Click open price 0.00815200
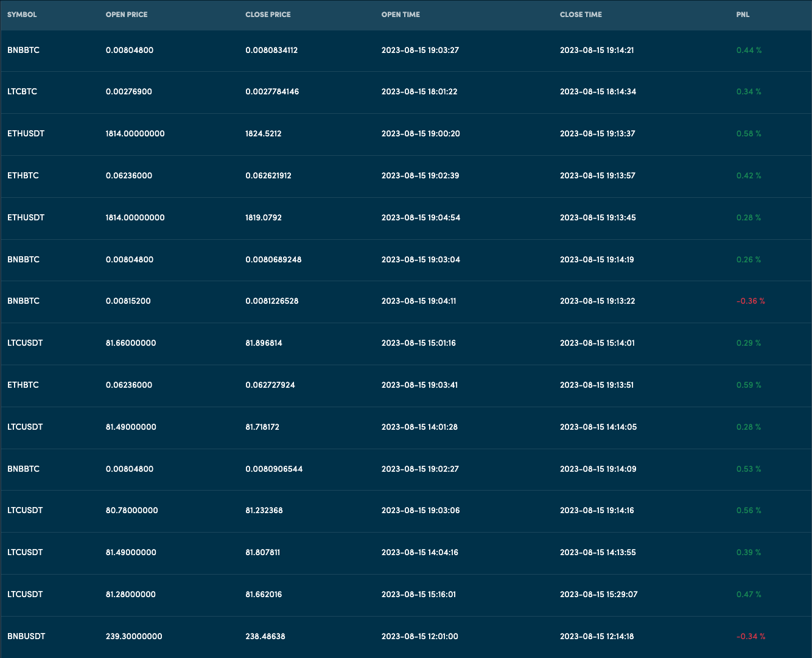This screenshot has width=812, height=658. click(128, 301)
